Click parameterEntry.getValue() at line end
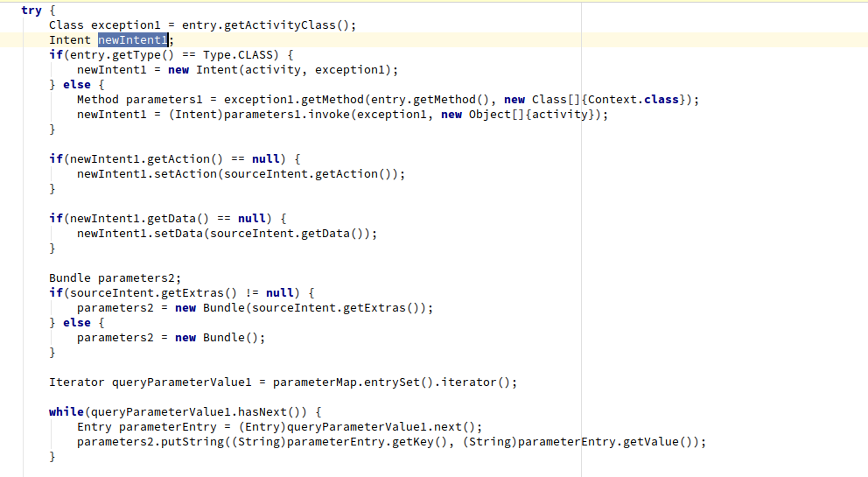 click(605, 442)
